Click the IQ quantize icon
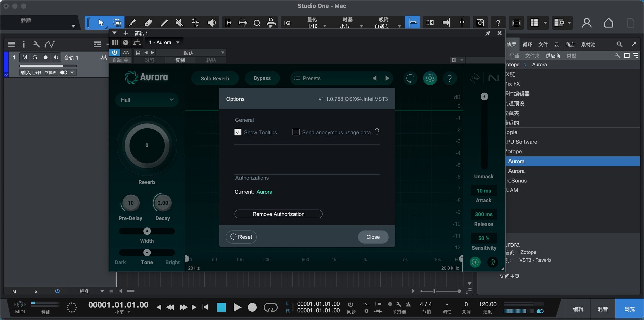This screenshot has height=320, width=644. click(287, 23)
